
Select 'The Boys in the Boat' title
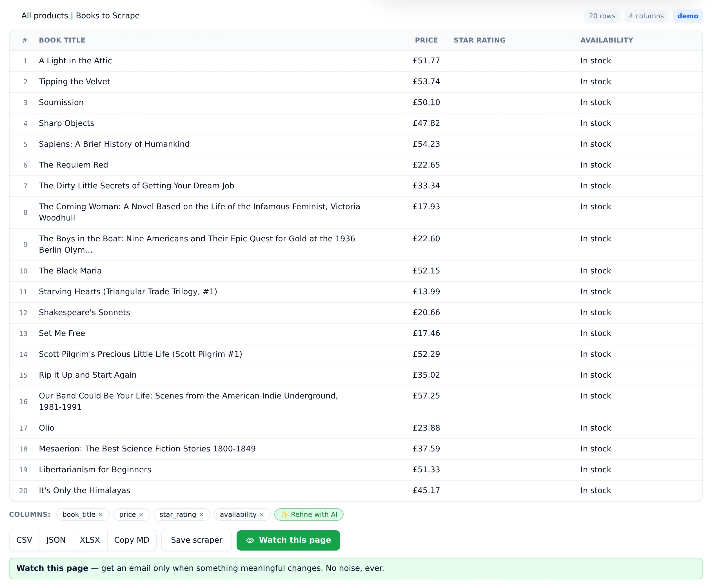pos(197,244)
